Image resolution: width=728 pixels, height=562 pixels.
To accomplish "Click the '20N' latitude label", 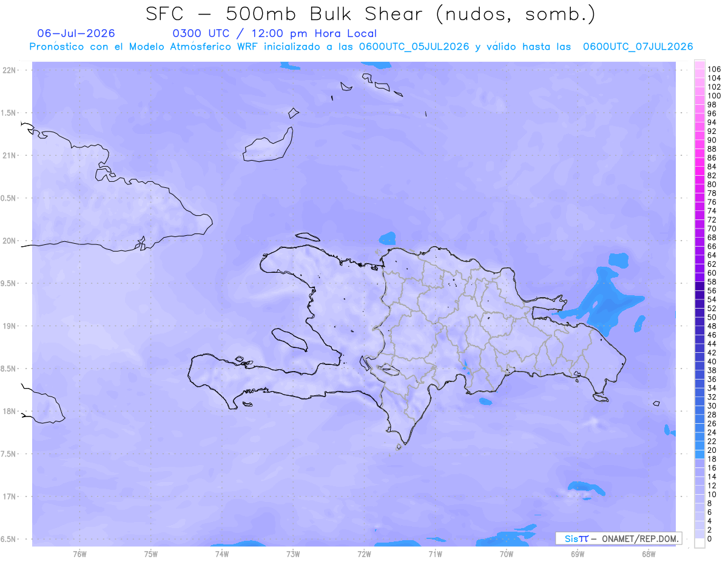I will [10, 241].
